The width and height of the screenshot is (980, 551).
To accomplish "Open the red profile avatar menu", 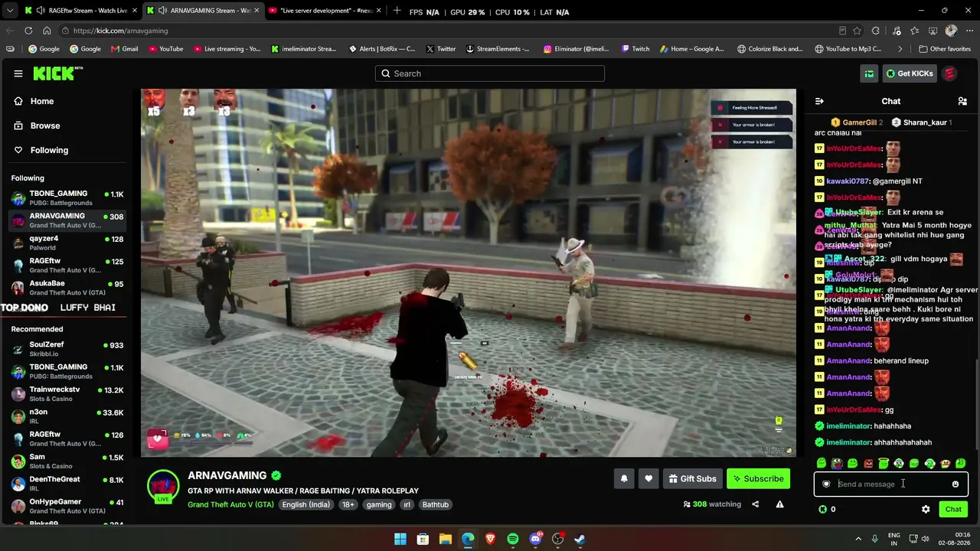I will pos(949,73).
